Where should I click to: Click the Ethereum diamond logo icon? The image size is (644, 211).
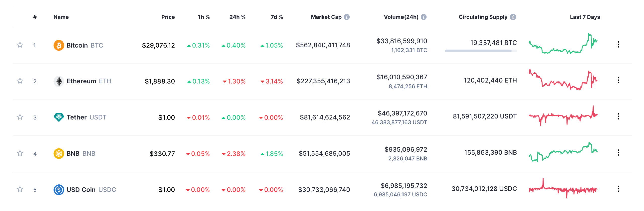[x=59, y=81]
